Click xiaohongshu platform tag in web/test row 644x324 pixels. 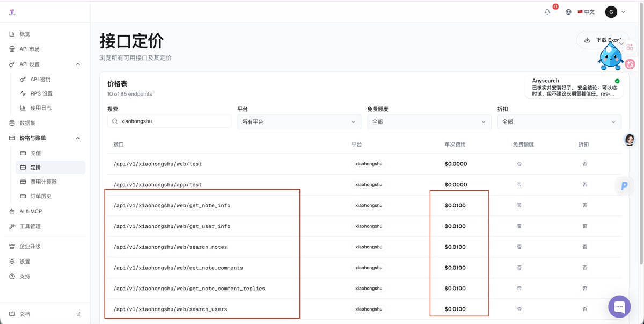point(369,164)
